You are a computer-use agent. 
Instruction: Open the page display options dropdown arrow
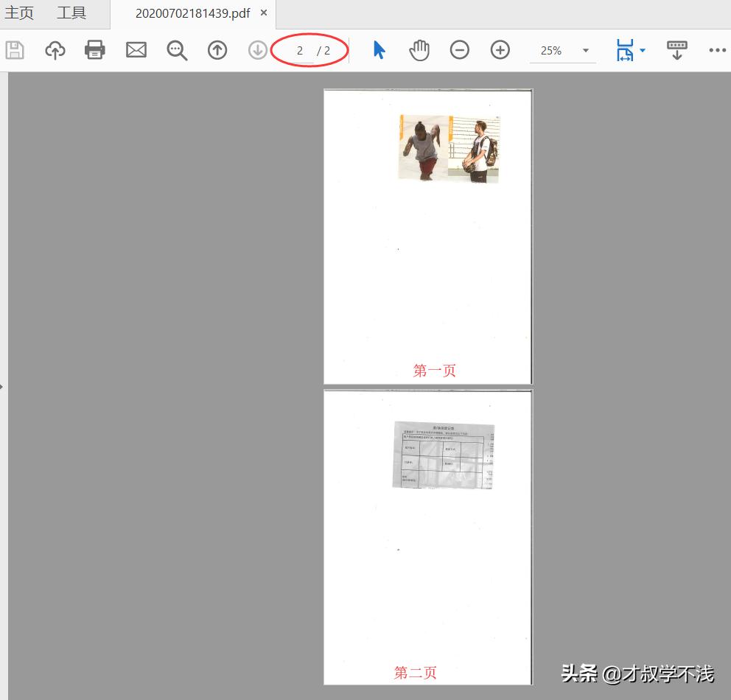pyautogui.click(x=642, y=49)
